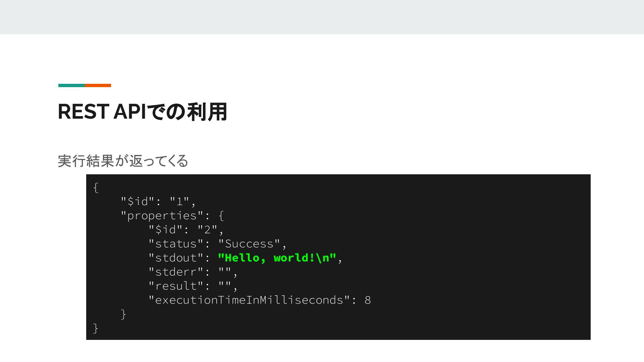Click the "stderr" key line
The height and width of the screenshot is (362, 644).
pyautogui.click(x=193, y=272)
